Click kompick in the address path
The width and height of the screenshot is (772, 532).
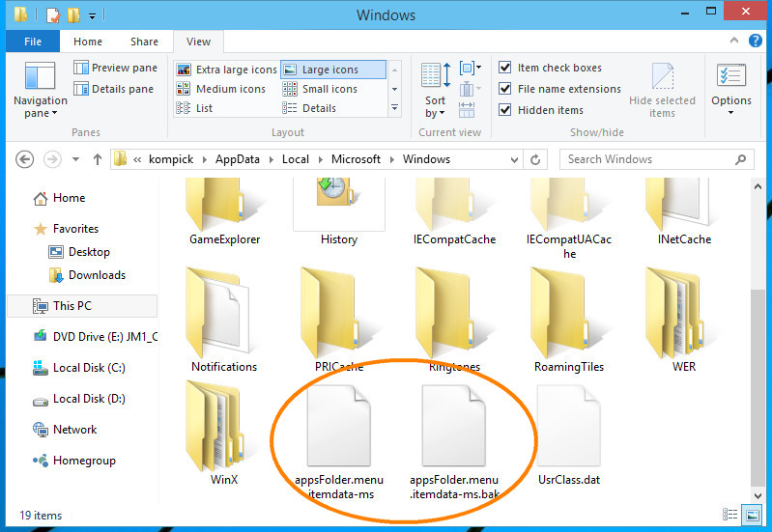(171, 159)
